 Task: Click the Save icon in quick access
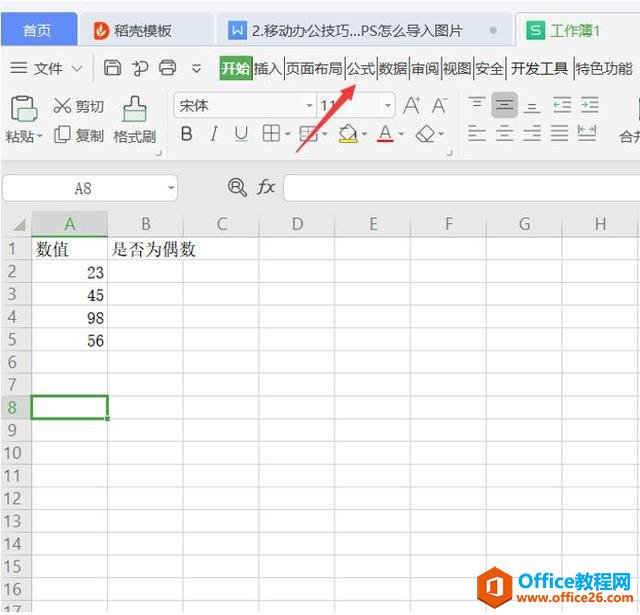(112, 68)
